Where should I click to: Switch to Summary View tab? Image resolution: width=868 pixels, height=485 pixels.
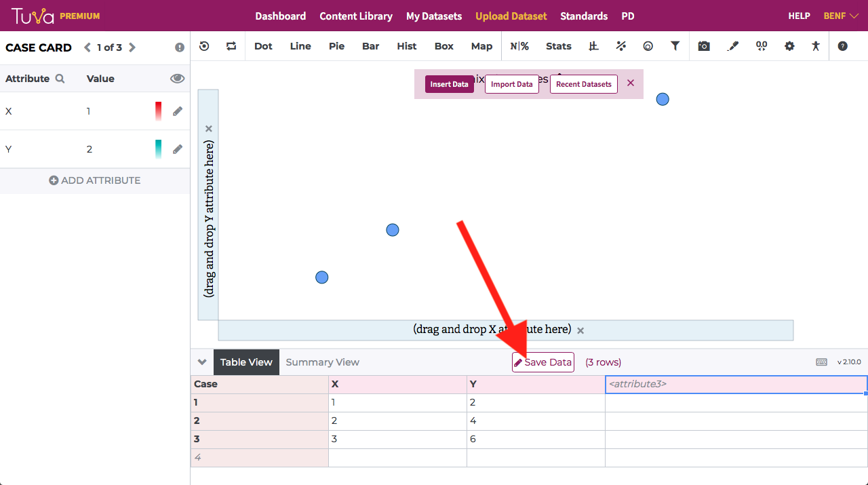pos(323,362)
